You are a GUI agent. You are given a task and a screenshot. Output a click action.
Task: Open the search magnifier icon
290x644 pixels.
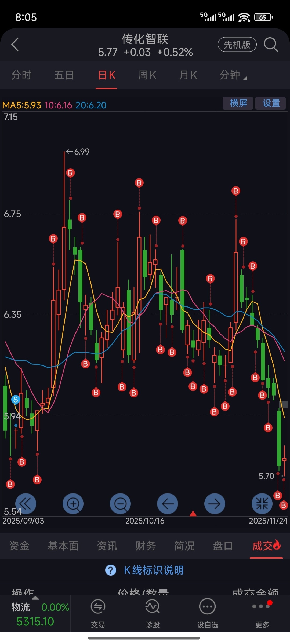270,45
